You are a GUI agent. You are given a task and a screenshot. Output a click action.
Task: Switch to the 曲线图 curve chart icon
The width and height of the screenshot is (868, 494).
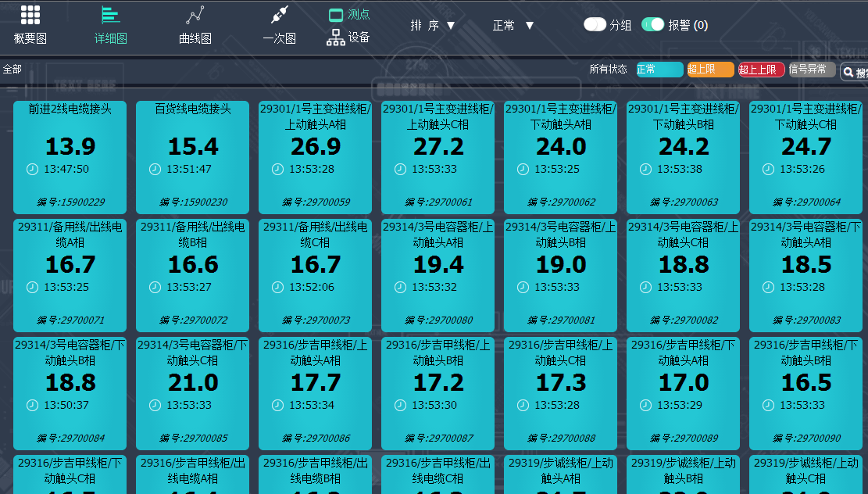[x=195, y=15]
